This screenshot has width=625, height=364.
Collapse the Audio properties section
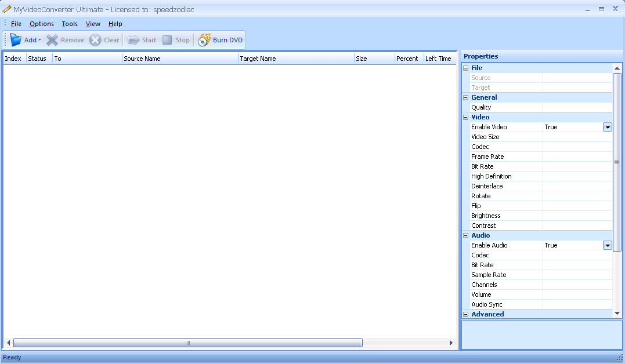(465, 235)
